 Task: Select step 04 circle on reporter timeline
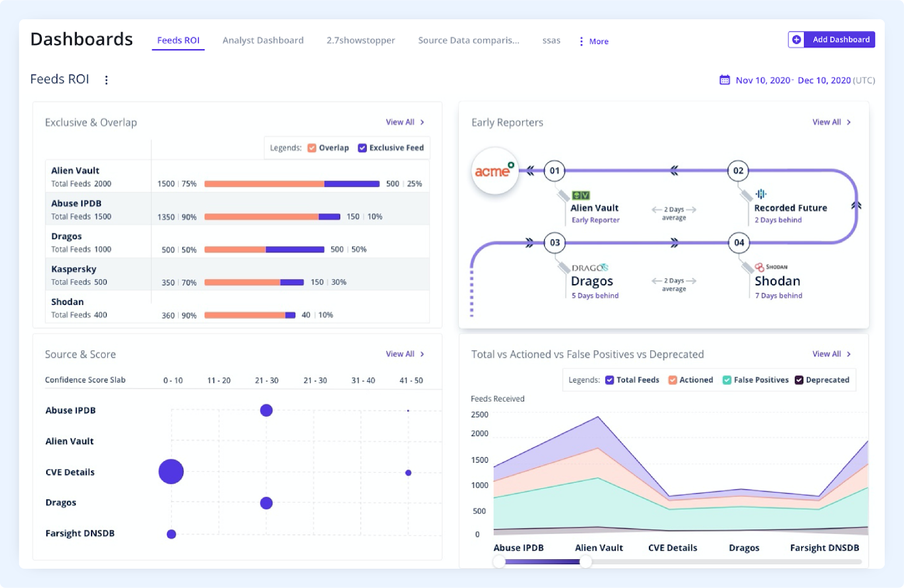click(x=739, y=243)
